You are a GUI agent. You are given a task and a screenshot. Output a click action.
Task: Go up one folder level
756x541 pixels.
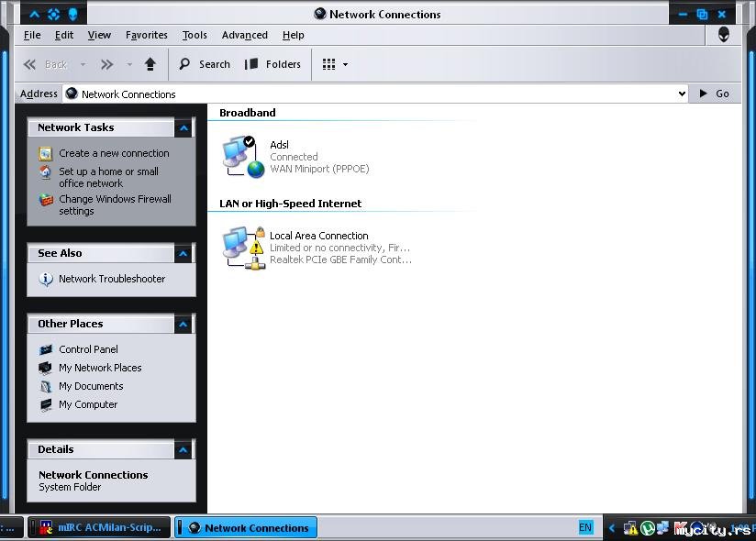[x=150, y=64]
